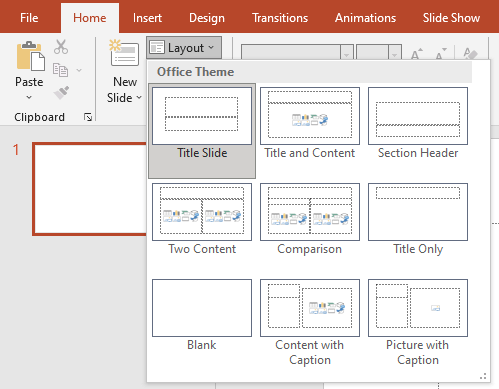The height and width of the screenshot is (389, 499).
Task: Choose the Title Slide layout
Action: coord(202,131)
